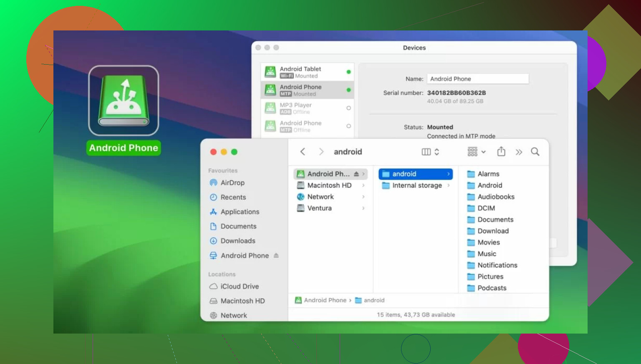Click the empty status circle for MP3 Player

[348, 108]
